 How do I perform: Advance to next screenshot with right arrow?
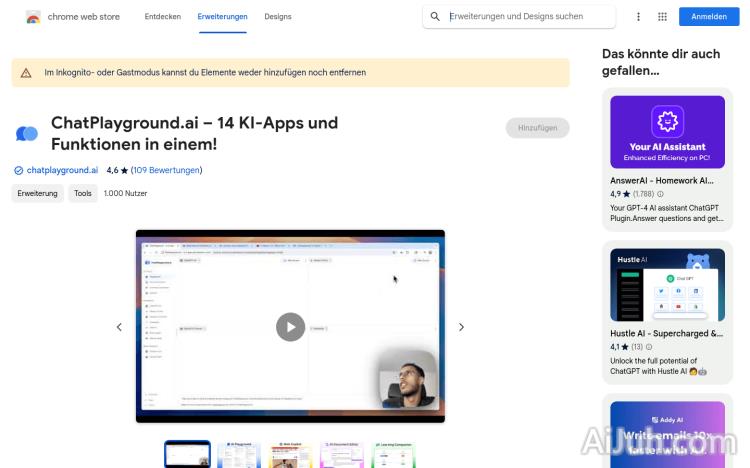point(461,327)
